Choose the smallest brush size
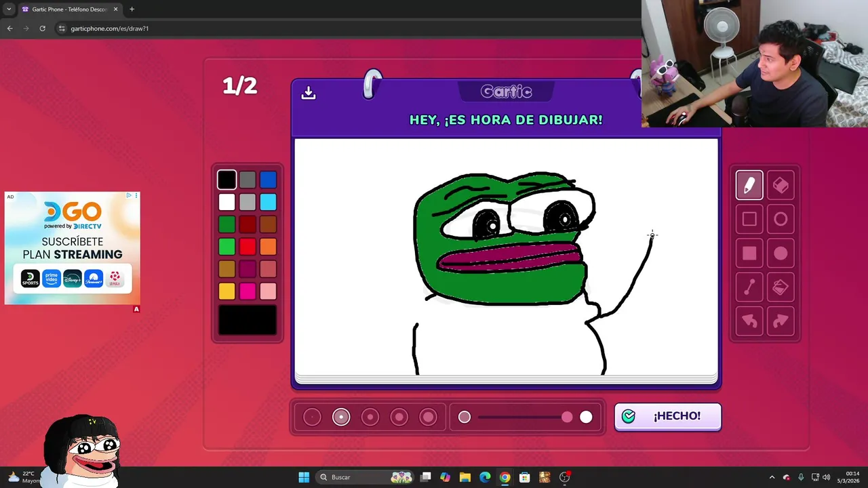Viewport: 868px width, 488px height. pyautogui.click(x=312, y=417)
